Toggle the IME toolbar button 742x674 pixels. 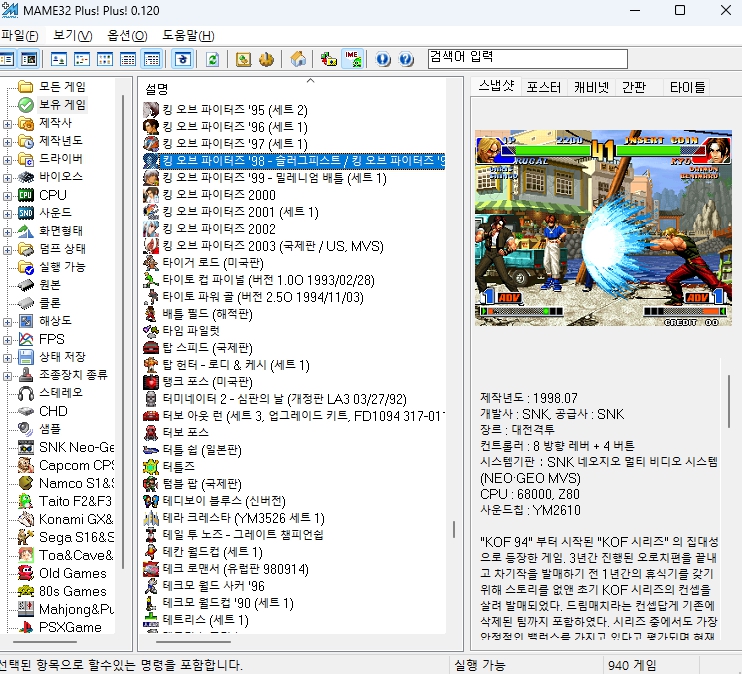pyautogui.click(x=353, y=59)
